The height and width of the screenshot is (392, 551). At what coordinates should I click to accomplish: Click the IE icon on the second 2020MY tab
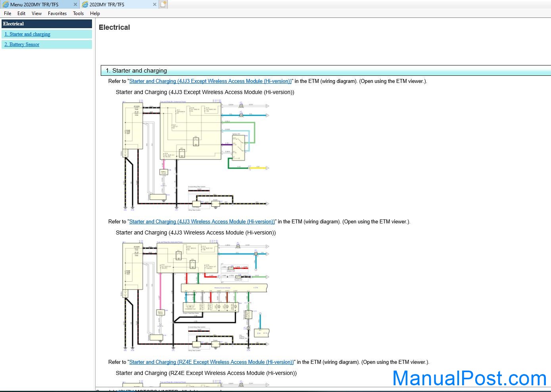point(85,4)
